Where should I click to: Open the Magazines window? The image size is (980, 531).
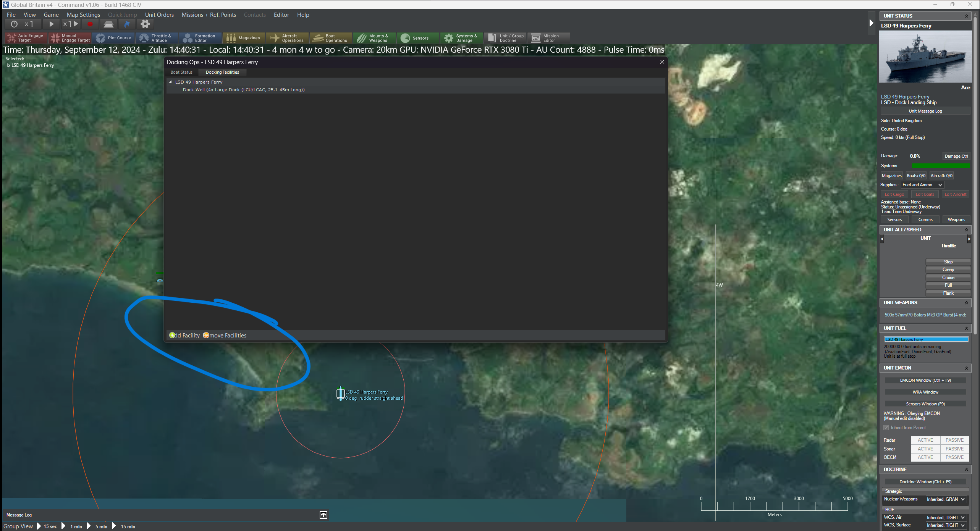coord(244,38)
